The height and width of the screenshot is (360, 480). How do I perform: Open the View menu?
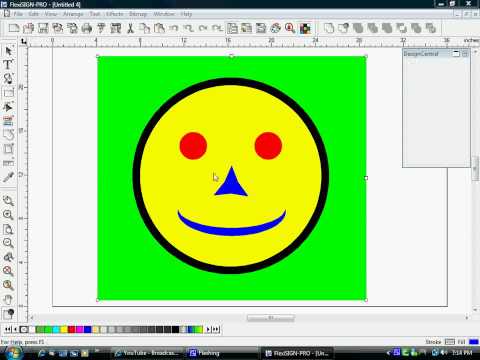[x=51, y=14]
